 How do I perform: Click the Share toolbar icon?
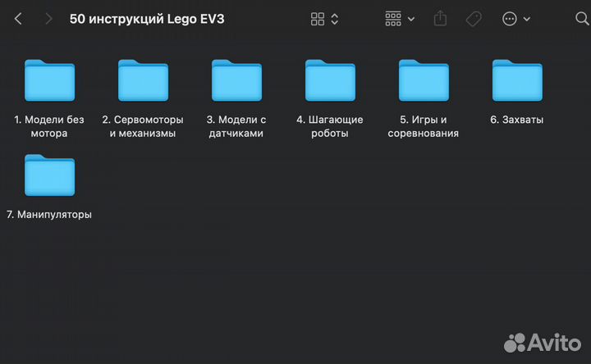pos(440,18)
